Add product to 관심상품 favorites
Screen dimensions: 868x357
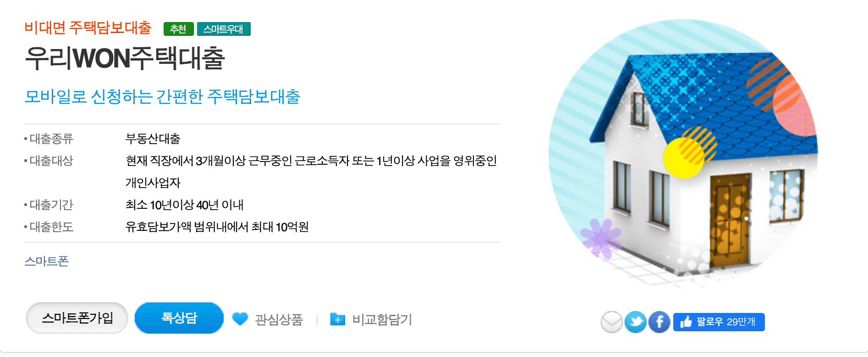coord(279,319)
